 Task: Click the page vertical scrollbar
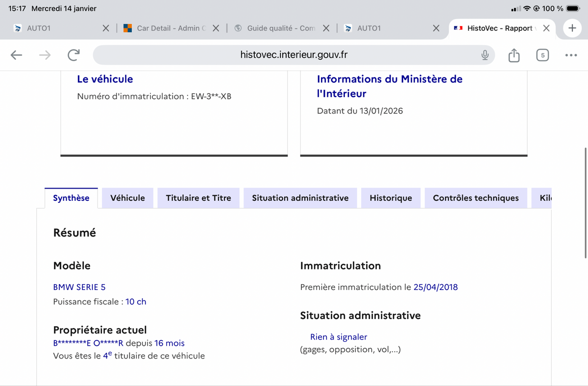tap(586, 202)
